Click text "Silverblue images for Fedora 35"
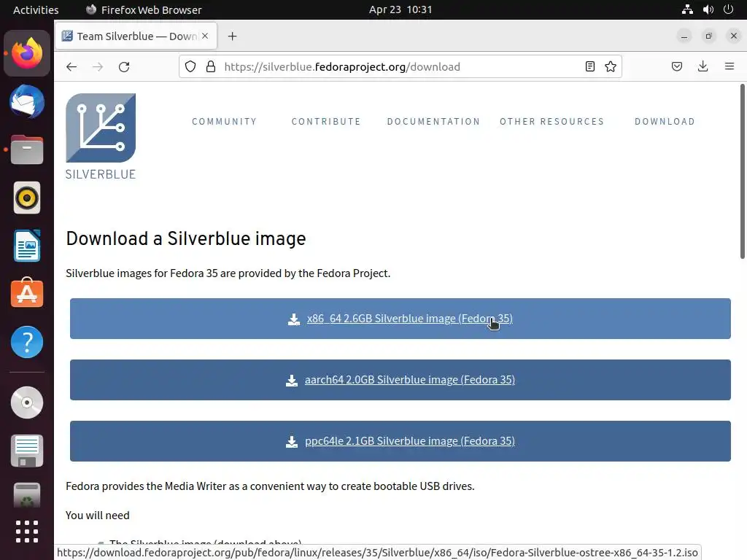The width and height of the screenshot is (747, 560). pos(142,273)
